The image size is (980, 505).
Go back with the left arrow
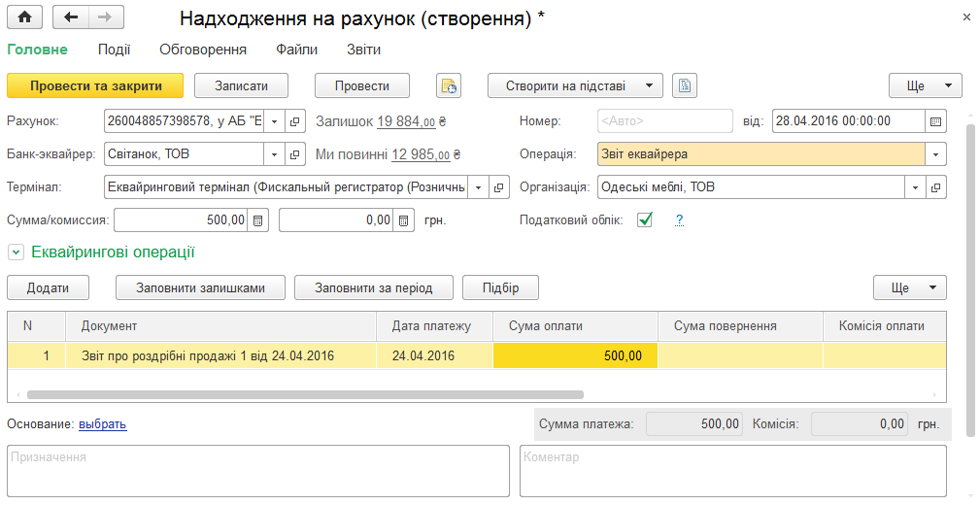tap(71, 17)
